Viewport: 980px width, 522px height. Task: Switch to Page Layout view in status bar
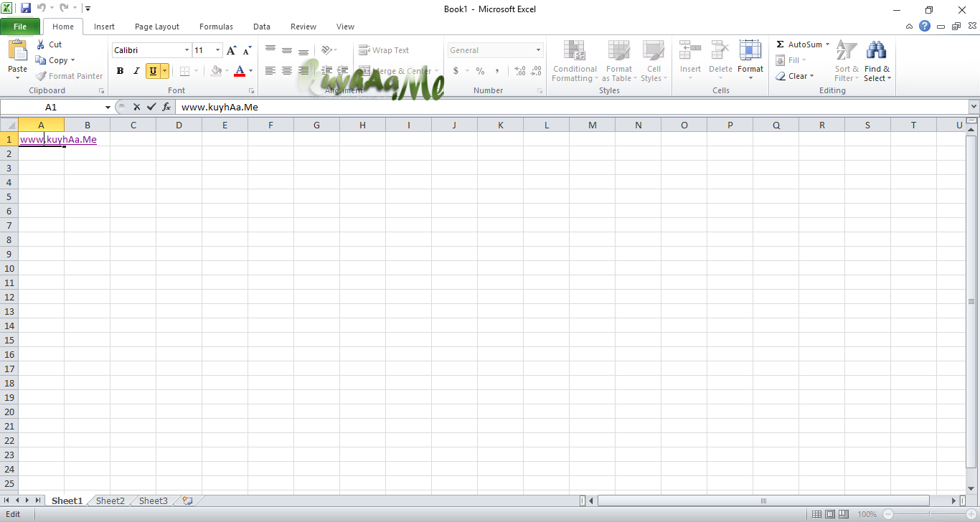pos(830,514)
